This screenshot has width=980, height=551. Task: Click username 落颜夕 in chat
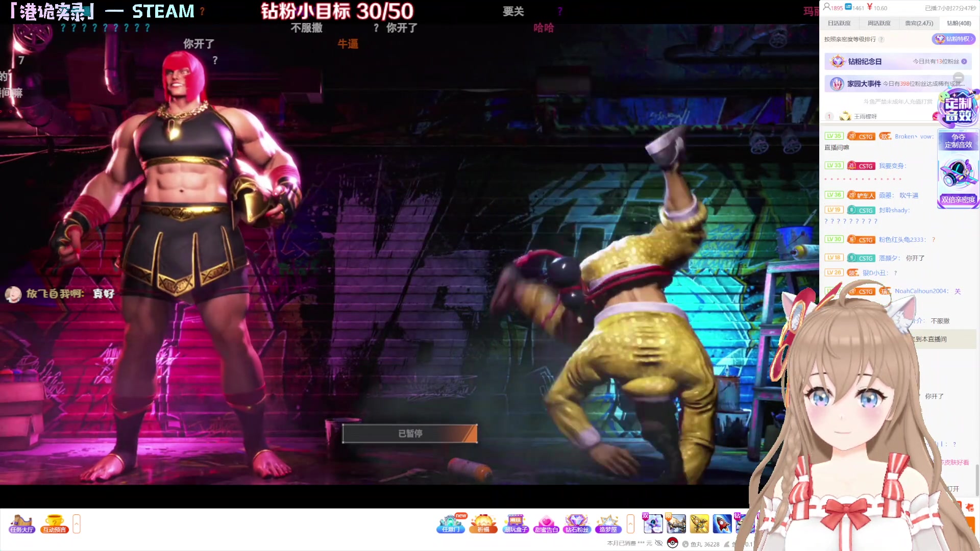pyautogui.click(x=890, y=258)
